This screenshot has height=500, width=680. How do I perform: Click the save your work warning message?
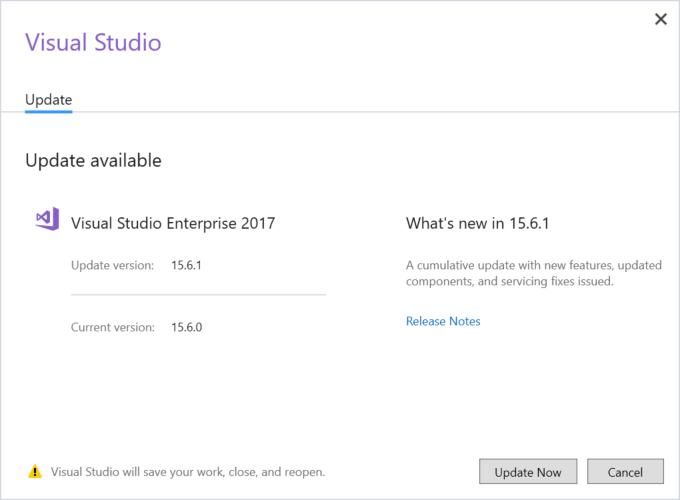click(x=188, y=471)
